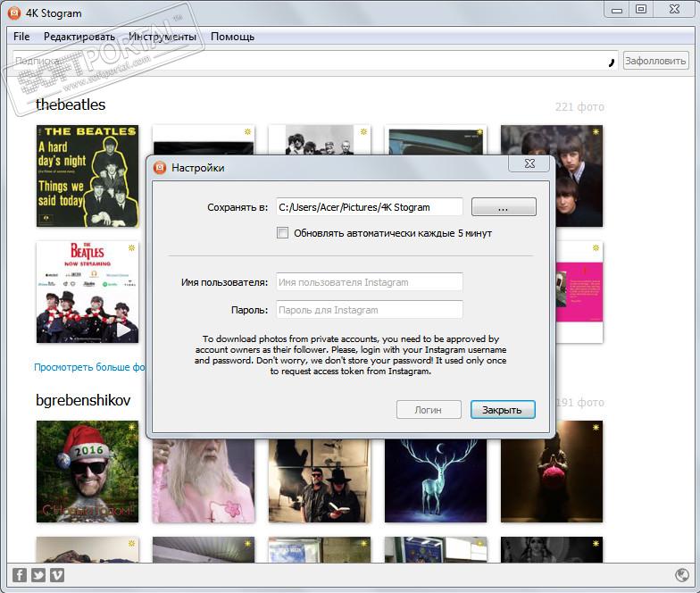Maximize the 4K Stogram window
The image size is (700, 593).
click(x=641, y=10)
